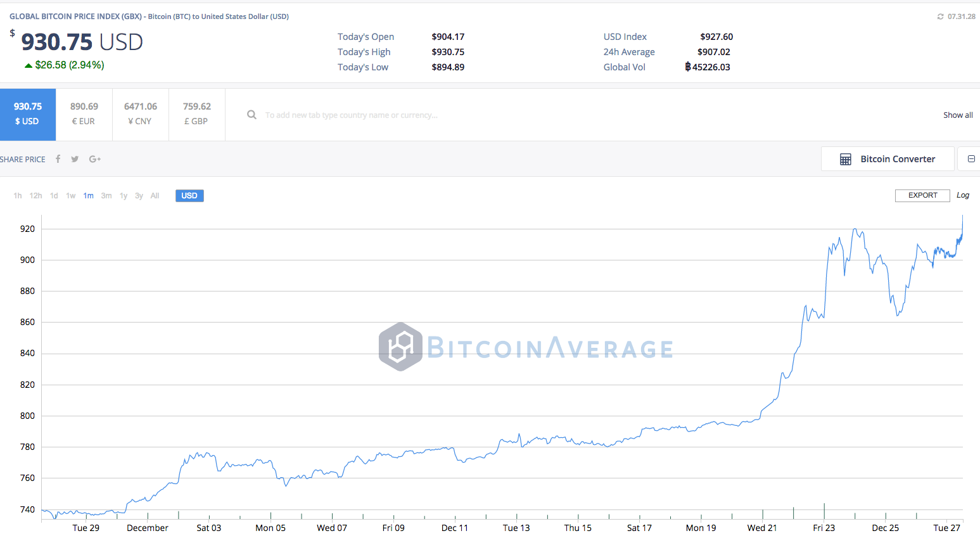This screenshot has height=538, width=980.
Task: Click the search magnifier icon
Action: (x=251, y=115)
